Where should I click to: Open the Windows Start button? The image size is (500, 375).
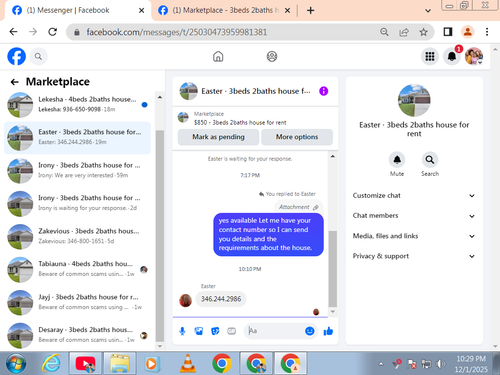[x=16, y=364]
